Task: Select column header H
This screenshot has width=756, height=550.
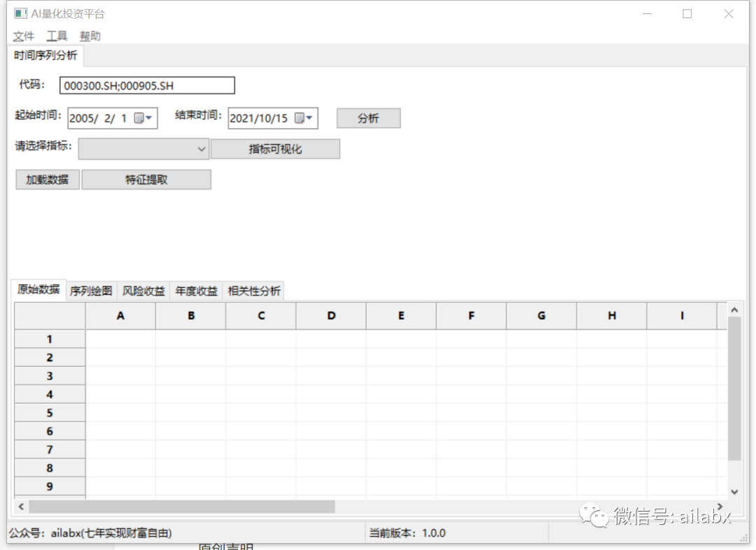Action: click(612, 316)
